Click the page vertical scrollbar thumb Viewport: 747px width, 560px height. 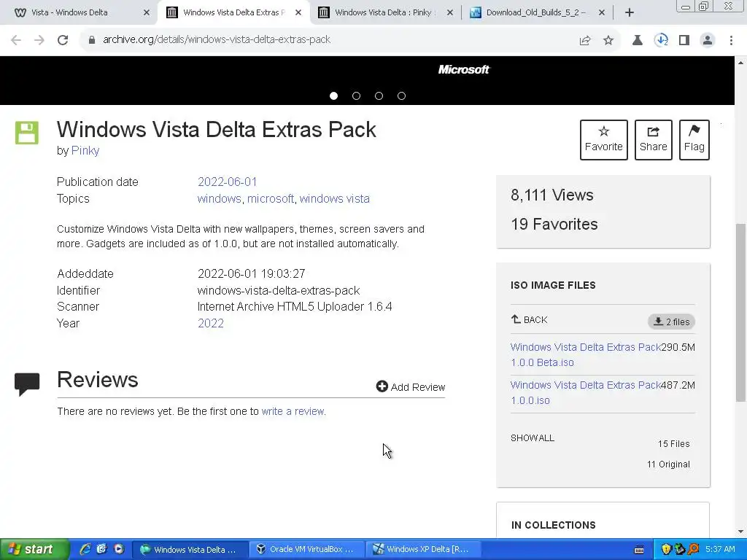pyautogui.click(x=741, y=312)
